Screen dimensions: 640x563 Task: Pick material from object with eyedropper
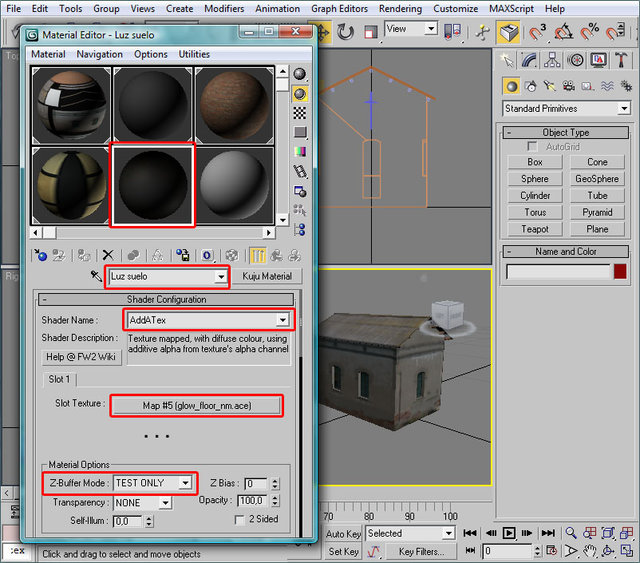[97, 275]
